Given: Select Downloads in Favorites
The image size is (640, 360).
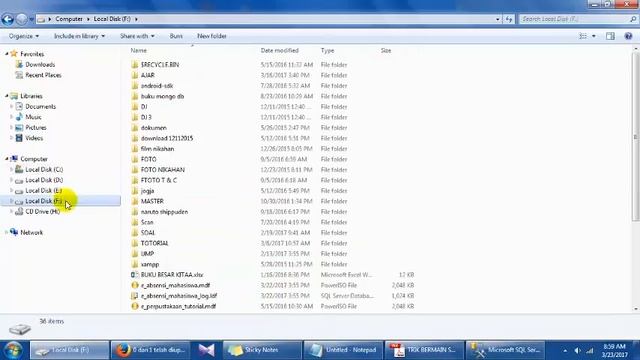Looking at the screenshot, I should (x=40, y=64).
